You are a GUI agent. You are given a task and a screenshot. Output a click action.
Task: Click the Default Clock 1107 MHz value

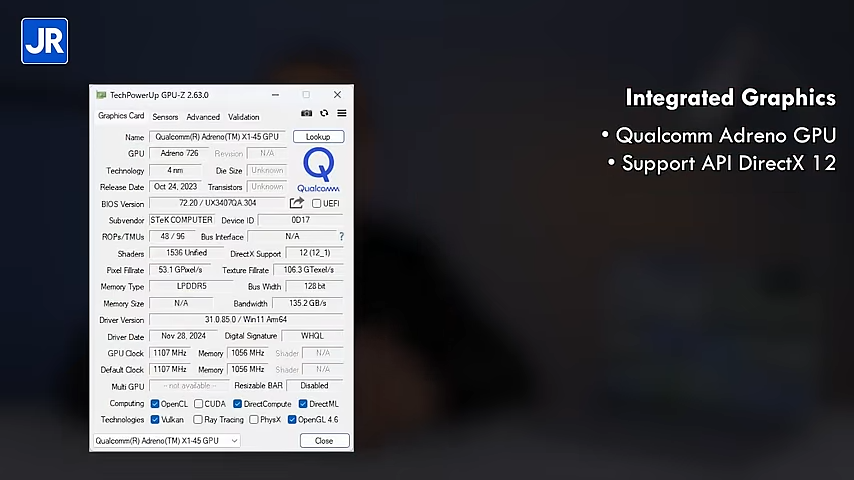point(170,369)
